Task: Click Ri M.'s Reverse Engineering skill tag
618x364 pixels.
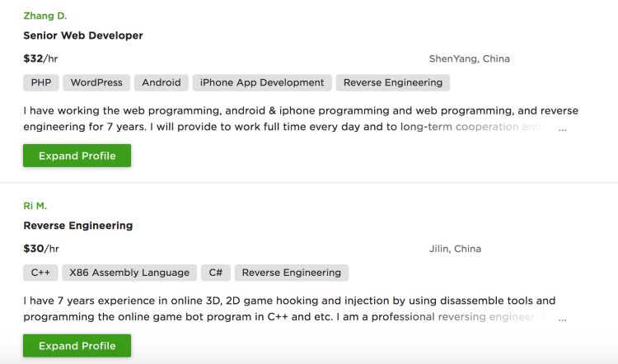Action: click(x=292, y=273)
